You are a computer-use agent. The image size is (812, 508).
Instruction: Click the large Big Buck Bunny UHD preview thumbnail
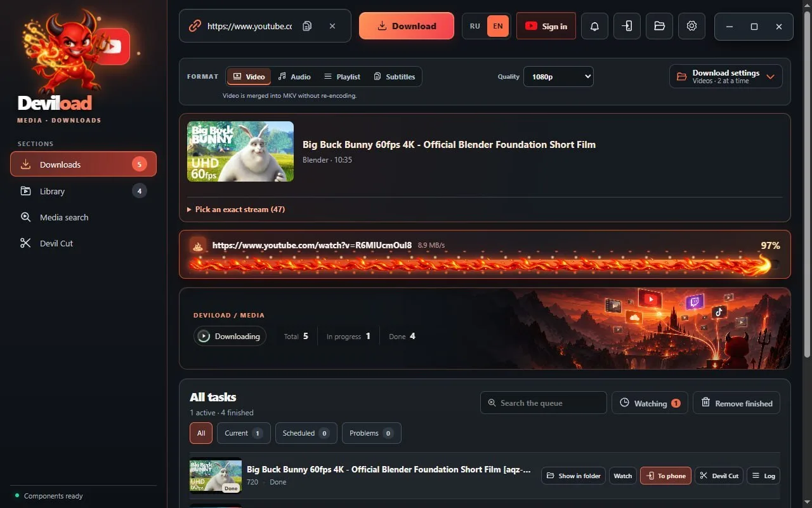pos(240,151)
